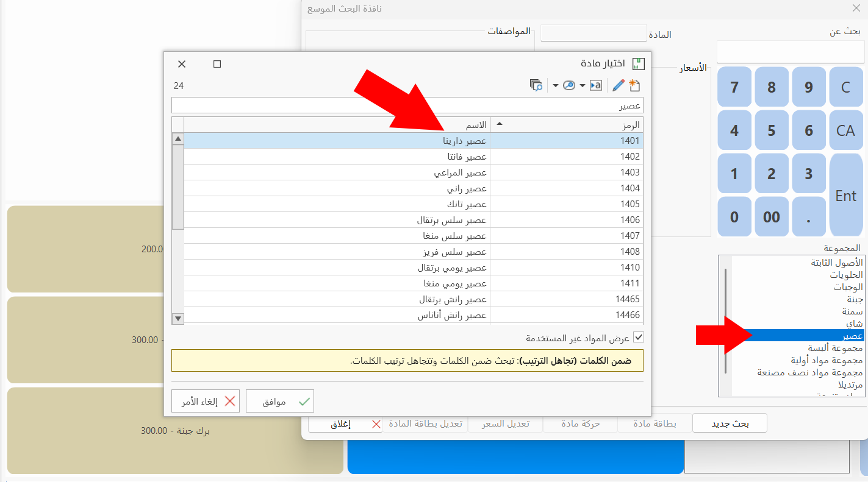Open the تعديل السعر tab
This screenshot has height=482, width=868.
(506, 424)
